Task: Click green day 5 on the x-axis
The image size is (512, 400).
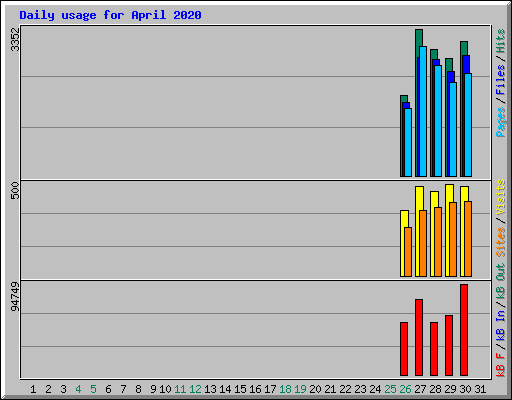Action: tap(93, 389)
